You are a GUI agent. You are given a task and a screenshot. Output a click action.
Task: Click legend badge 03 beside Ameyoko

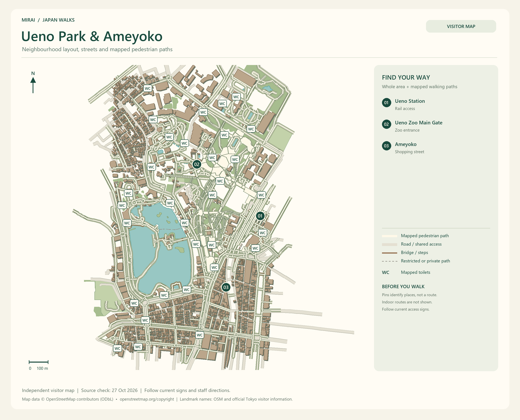click(386, 146)
